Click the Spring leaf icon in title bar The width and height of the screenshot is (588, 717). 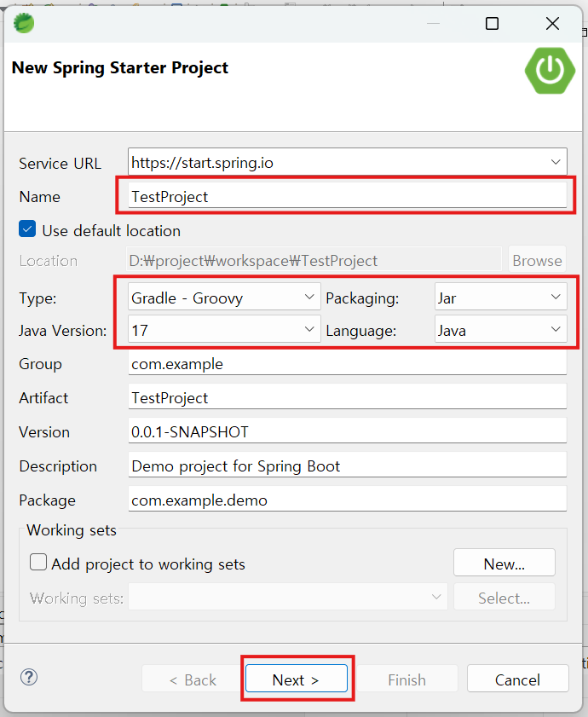pos(24,23)
